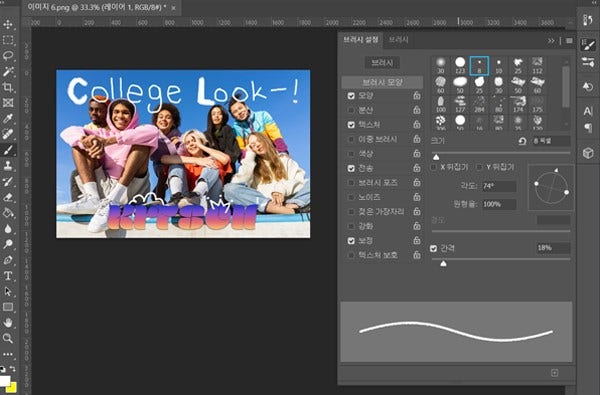Toggle the lock next to 보정

[x=417, y=240]
